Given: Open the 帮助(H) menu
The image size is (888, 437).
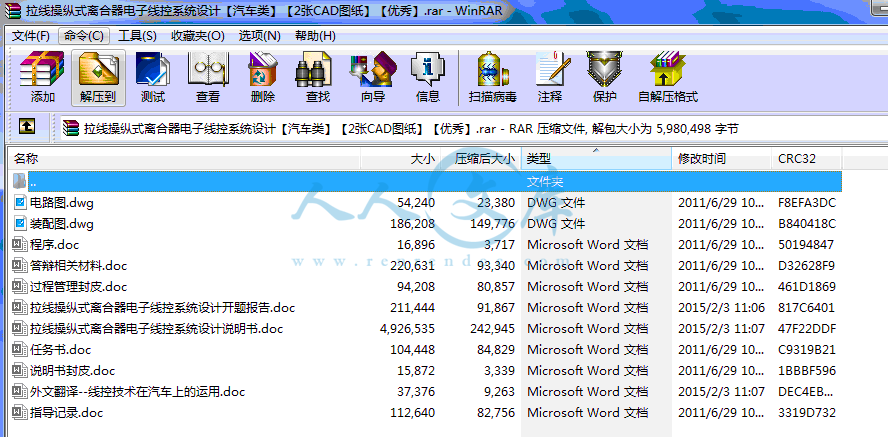Looking at the screenshot, I should point(315,36).
